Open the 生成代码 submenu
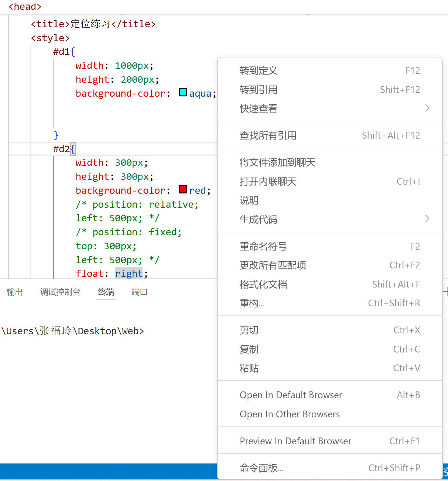 point(330,219)
